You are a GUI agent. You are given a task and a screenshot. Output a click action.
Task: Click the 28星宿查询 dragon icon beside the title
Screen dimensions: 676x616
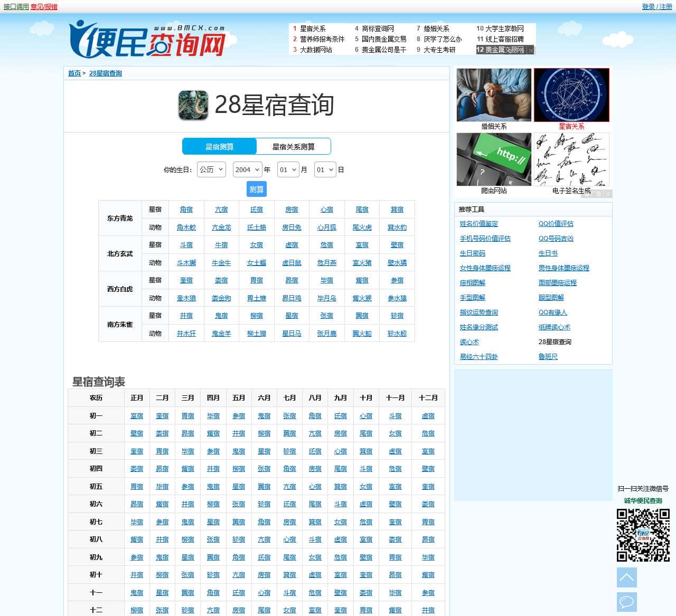[x=193, y=105]
